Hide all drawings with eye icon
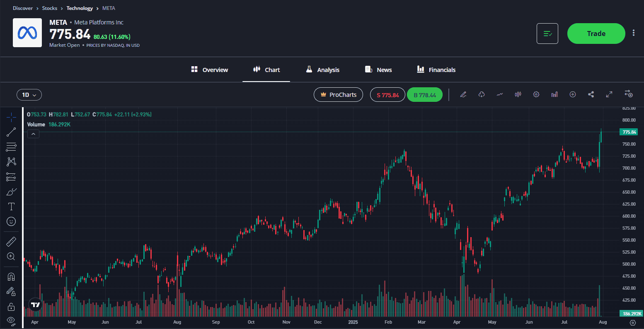Image resolution: width=644 pixels, height=329 pixels. point(11,320)
